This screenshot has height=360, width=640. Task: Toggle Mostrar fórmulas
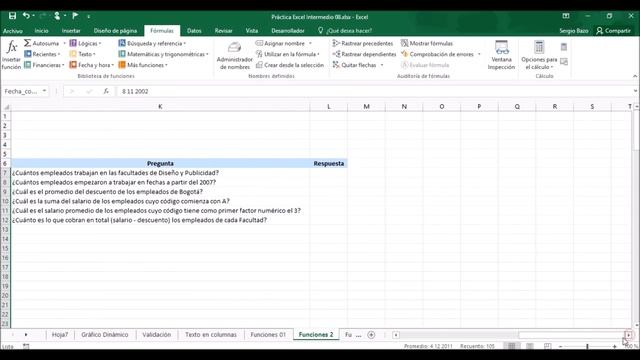(x=427, y=43)
